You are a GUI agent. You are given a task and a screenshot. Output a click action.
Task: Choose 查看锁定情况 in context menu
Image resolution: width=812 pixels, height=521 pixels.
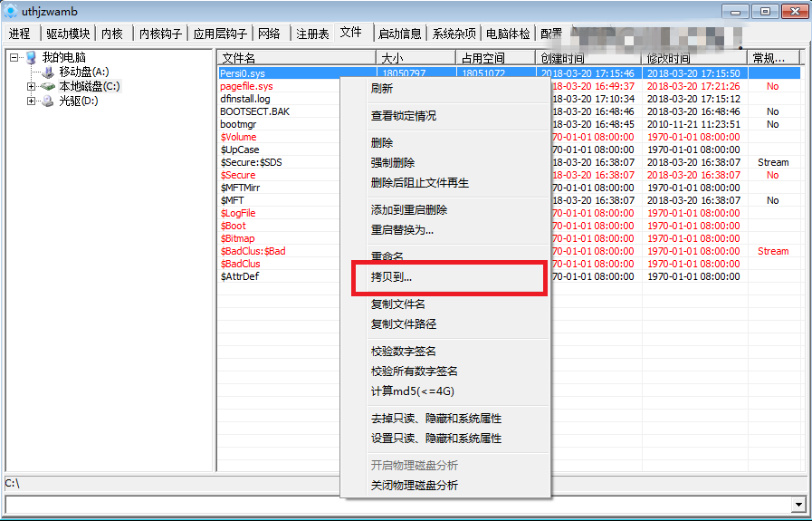point(445,116)
